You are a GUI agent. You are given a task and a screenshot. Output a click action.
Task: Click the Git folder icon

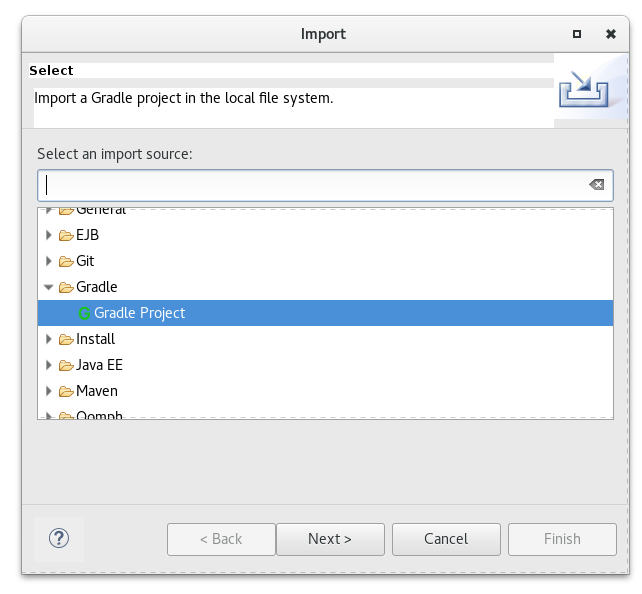coord(66,261)
